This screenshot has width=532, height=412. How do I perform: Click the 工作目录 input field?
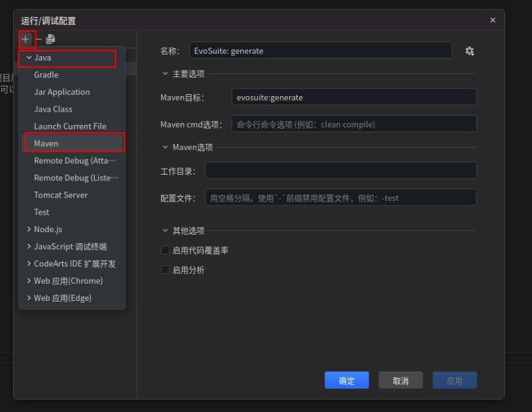[x=341, y=171]
